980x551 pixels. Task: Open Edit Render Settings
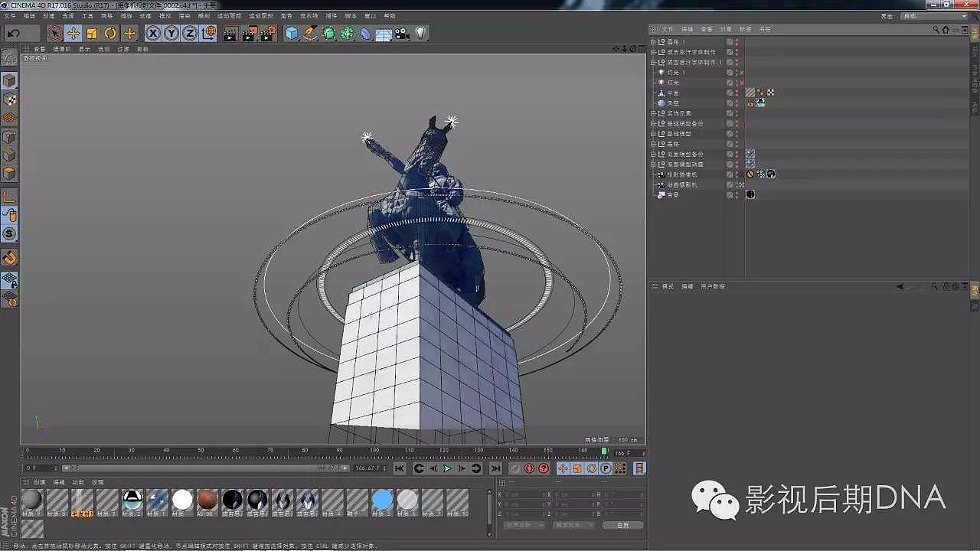[268, 33]
